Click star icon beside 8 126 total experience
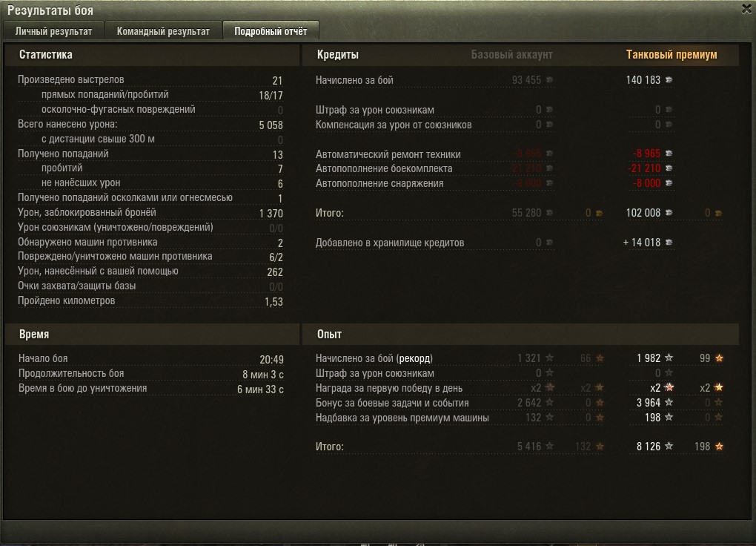 pyautogui.click(x=669, y=446)
